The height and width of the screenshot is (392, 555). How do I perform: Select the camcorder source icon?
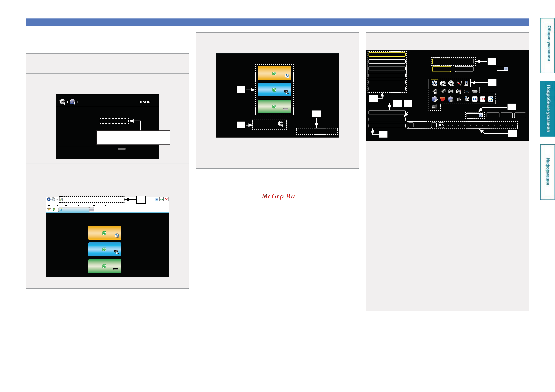pyautogui.click(x=475, y=91)
